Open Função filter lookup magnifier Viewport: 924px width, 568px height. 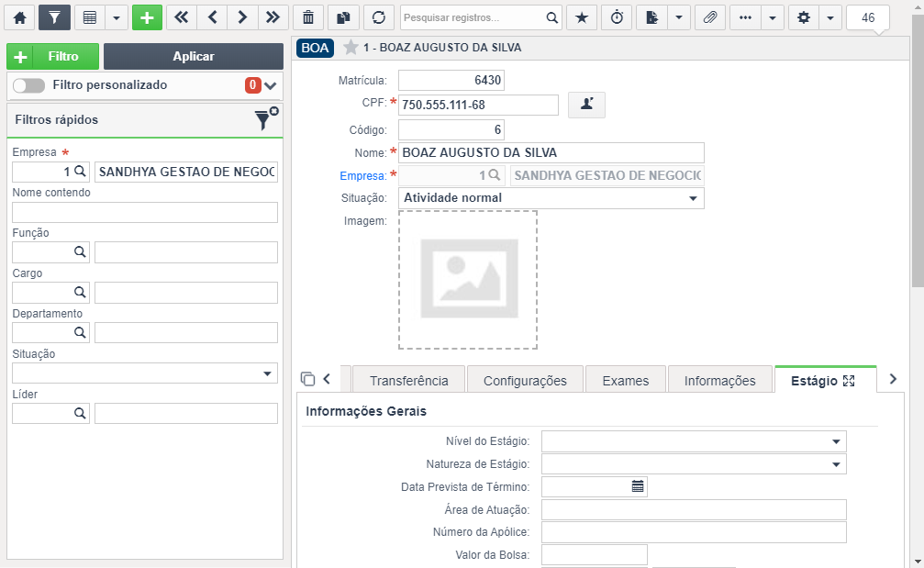coord(80,252)
